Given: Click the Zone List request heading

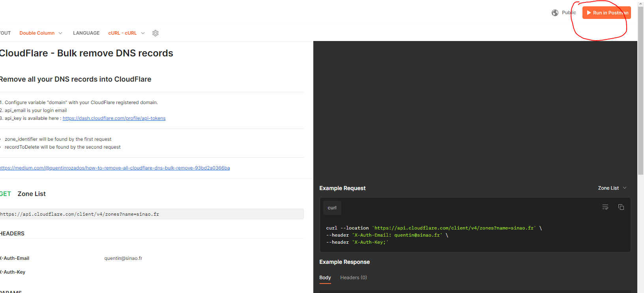Looking at the screenshot, I should pyautogui.click(x=32, y=194).
